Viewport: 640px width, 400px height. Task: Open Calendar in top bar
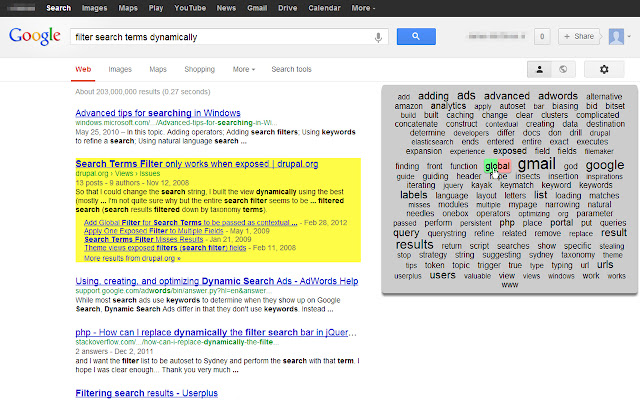(x=324, y=8)
